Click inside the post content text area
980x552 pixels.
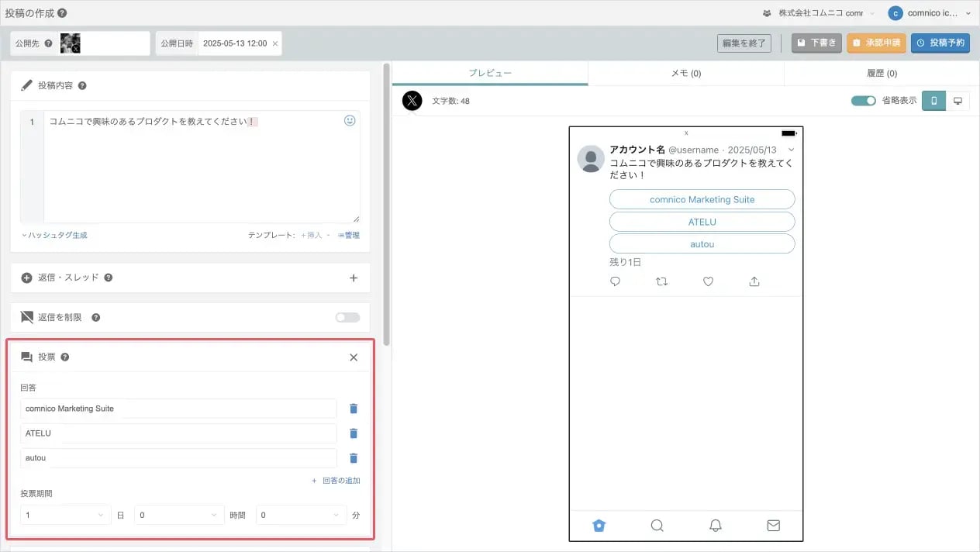tap(202, 167)
